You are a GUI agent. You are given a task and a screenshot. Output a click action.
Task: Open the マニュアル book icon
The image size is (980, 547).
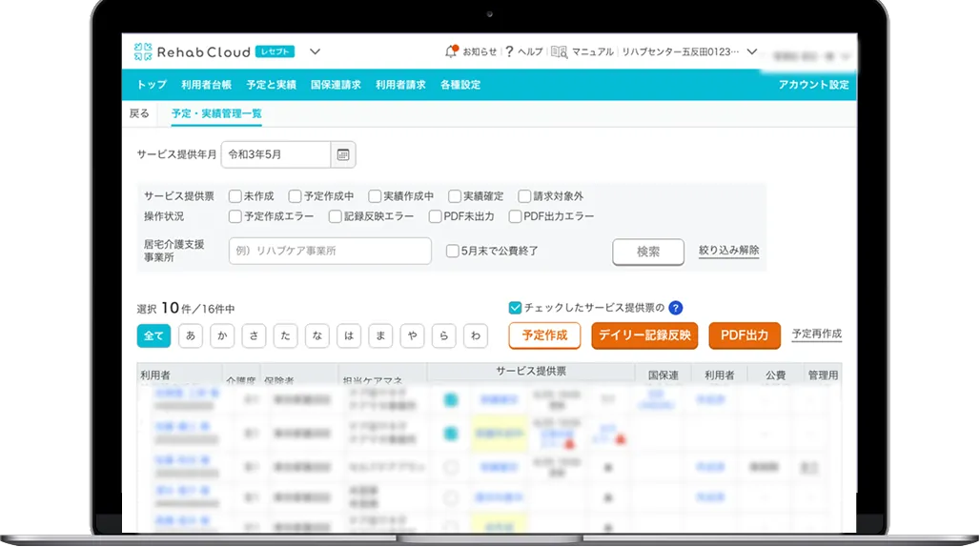coord(559,51)
